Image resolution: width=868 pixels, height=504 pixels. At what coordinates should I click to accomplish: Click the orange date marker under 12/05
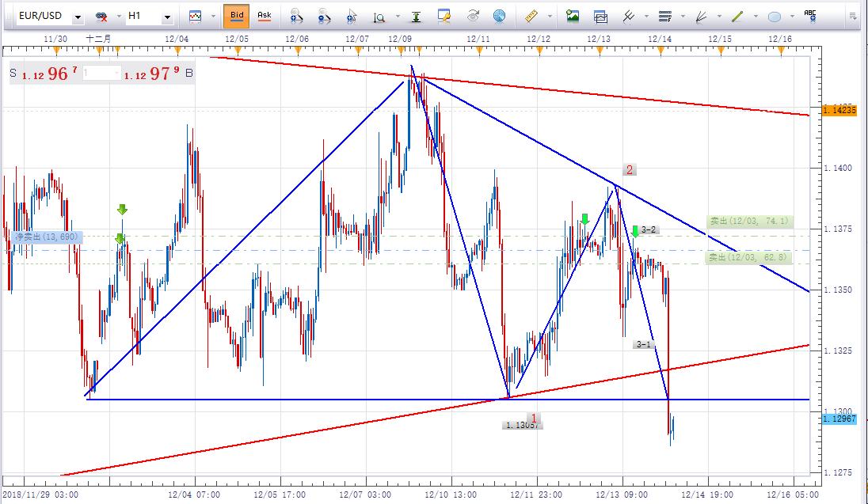(238, 51)
